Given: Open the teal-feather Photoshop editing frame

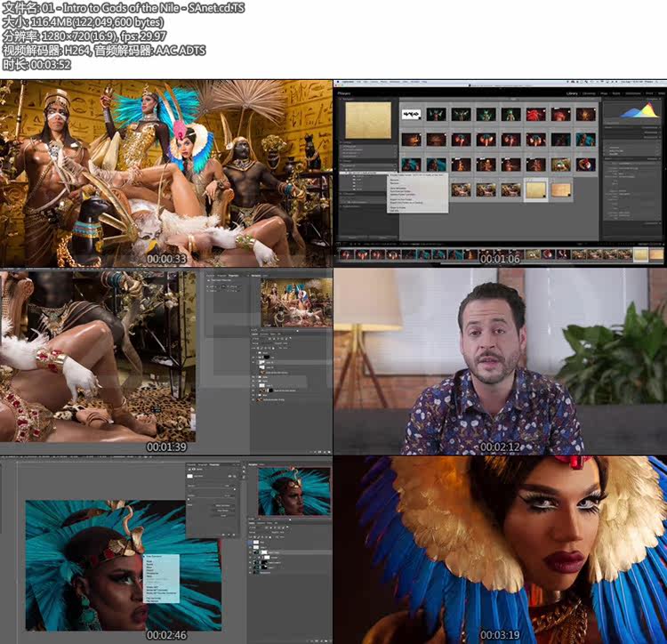Looking at the screenshot, I should click(x=166, y=550).
